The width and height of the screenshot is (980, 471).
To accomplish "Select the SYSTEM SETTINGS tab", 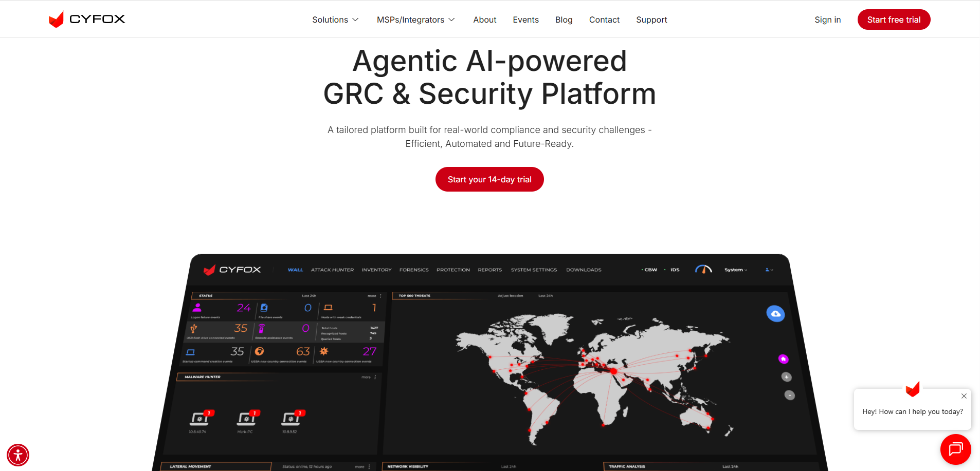I will coord(534,270).
